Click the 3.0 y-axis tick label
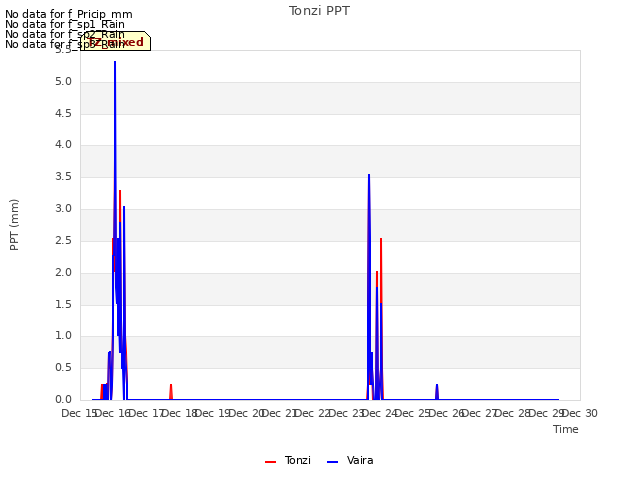 tap(63, 209)
